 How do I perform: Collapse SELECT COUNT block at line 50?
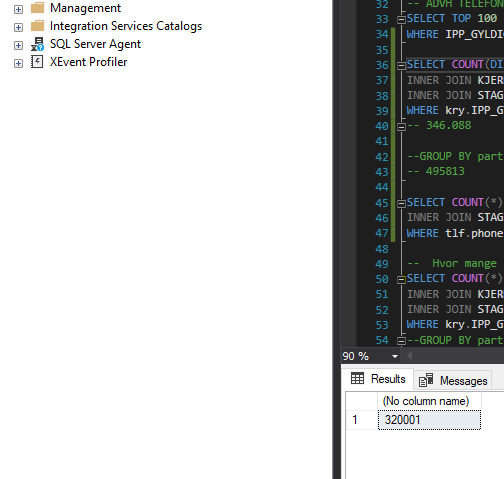401,280
